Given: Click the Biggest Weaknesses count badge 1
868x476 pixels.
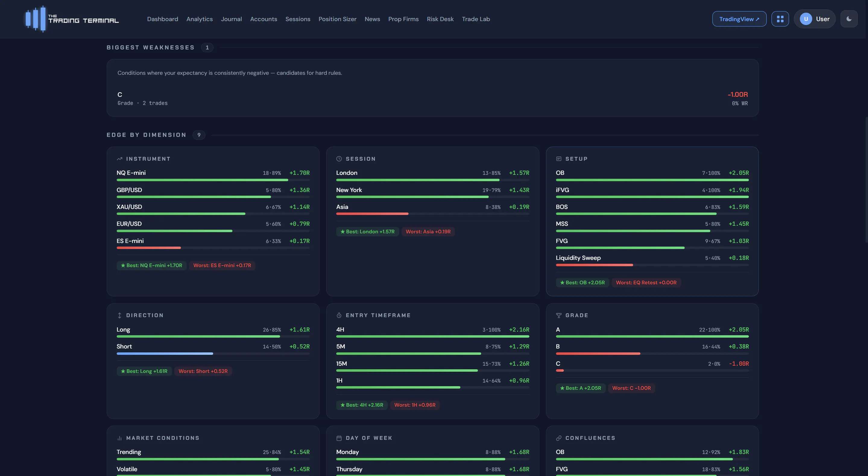Looking at the screenshot, I should click(x=207, y=48).
